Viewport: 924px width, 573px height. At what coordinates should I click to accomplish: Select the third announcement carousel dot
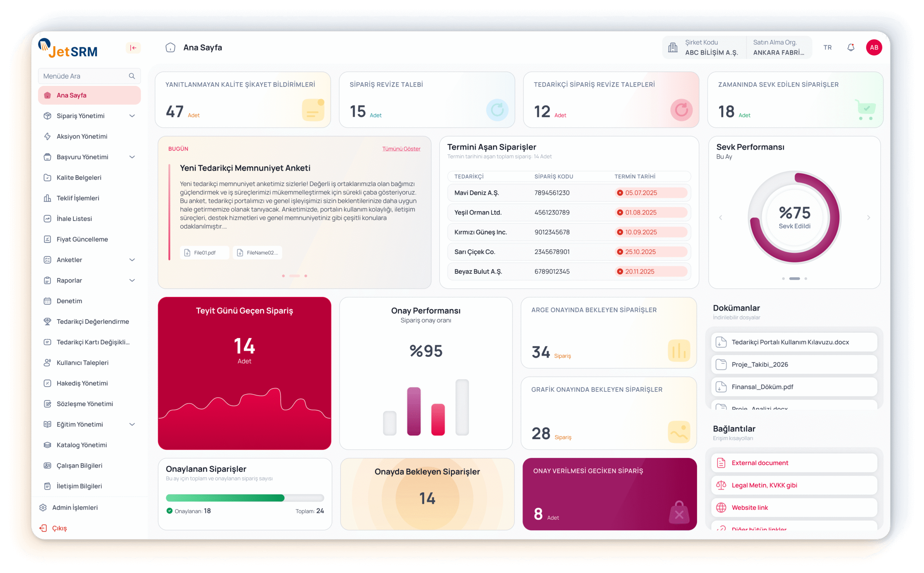(306, 276)
